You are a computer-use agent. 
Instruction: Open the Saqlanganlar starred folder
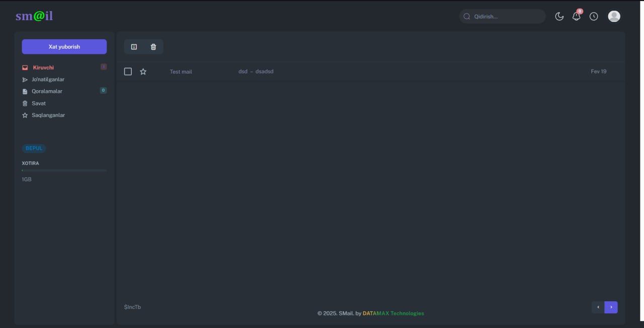(x=48, y=115)
